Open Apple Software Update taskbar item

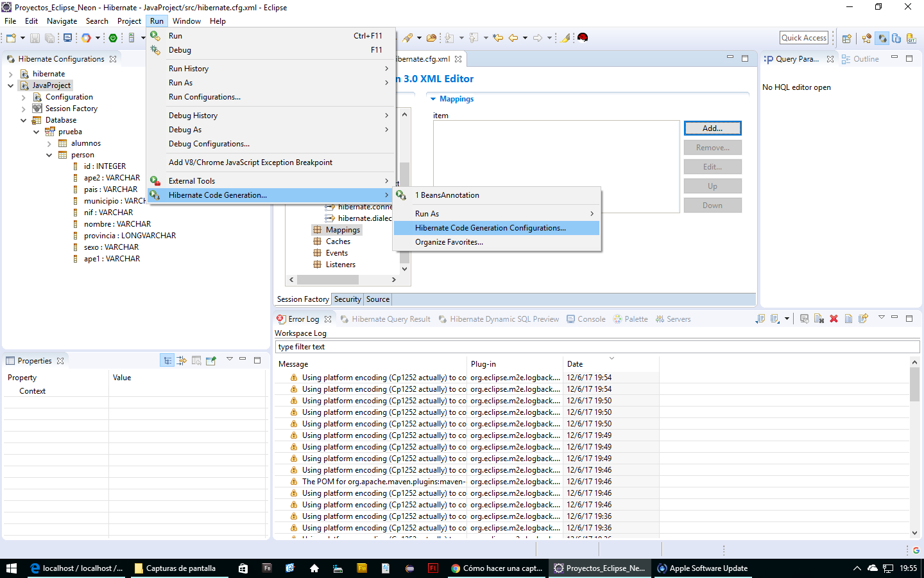pos(703,568)
